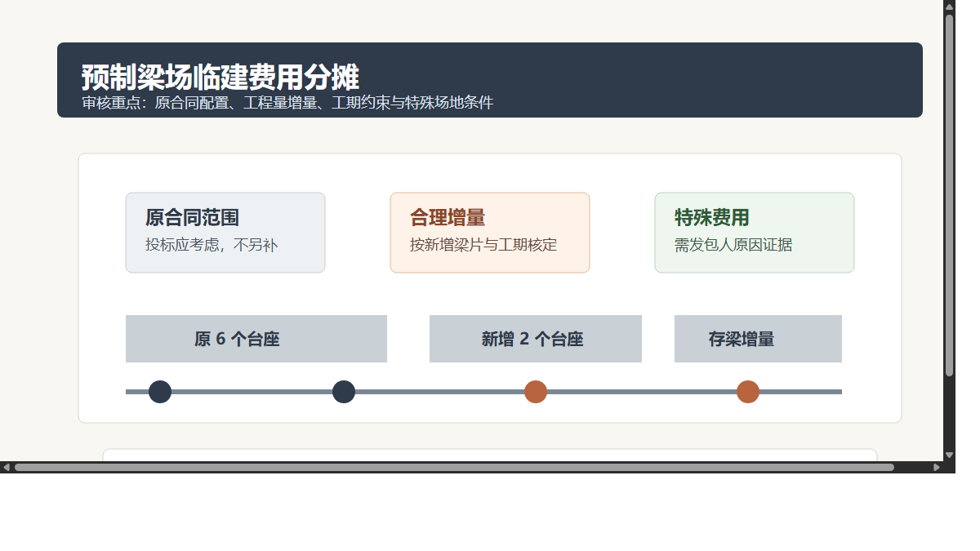Click the second dark timeline dot
The image size is (980, 551).
pos(344,392)
